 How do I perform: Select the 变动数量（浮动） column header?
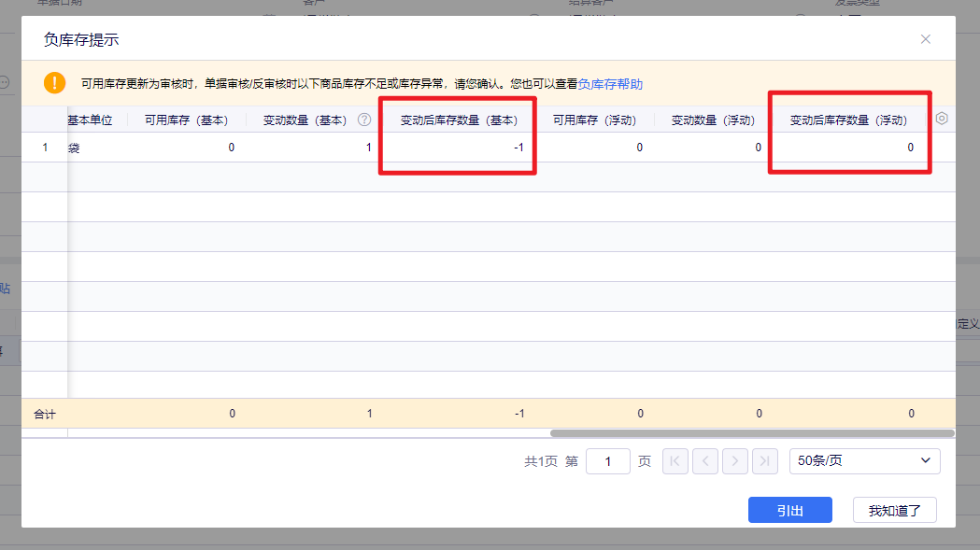click(x=712, y=120)
